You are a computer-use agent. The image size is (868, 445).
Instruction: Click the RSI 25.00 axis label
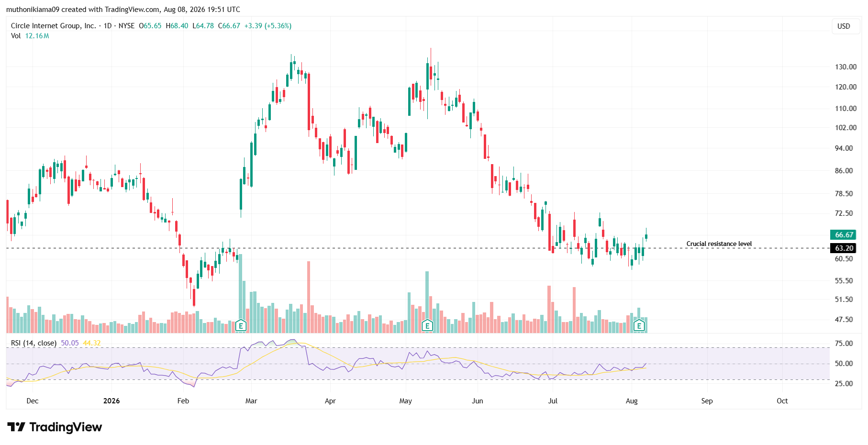[844, 383]
